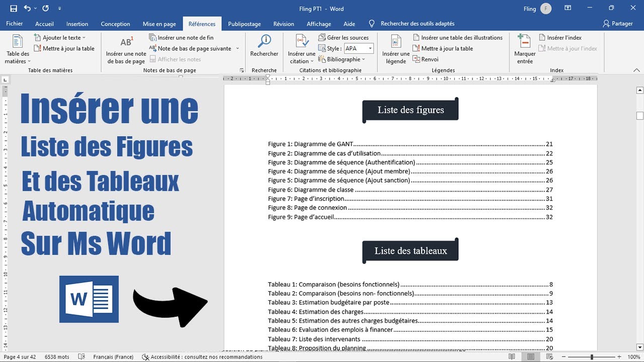The image size is (644, 362).
Task: Switch to Read Mode view
Action: 512,357
